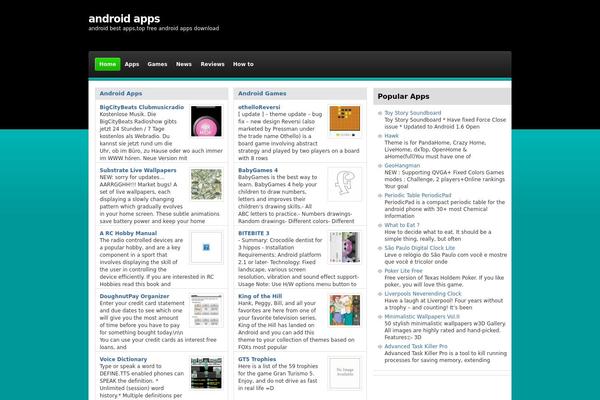Open BigCityBeats Clubmusicradio title link
Viewport: 600px width, 400px height.
pos(142,107)
